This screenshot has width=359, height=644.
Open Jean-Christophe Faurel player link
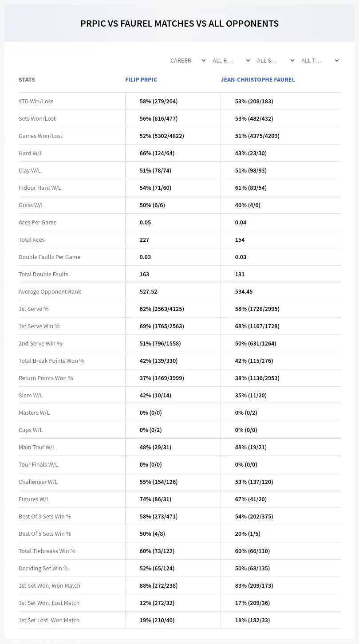pos(258,80)
